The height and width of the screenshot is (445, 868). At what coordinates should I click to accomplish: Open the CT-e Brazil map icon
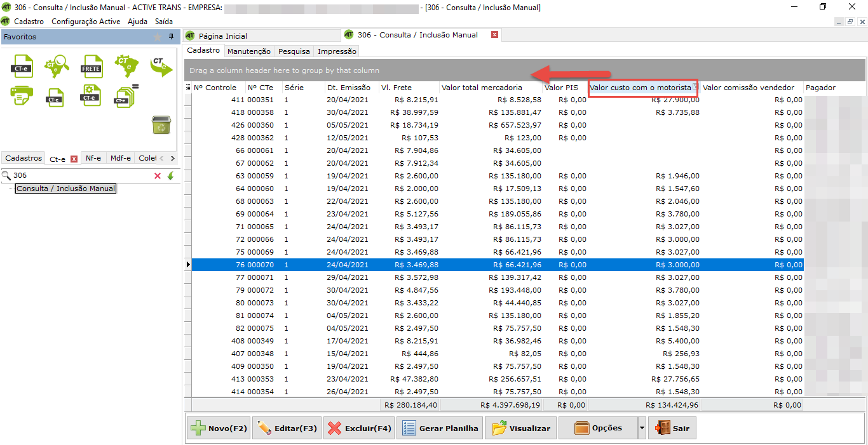[126, 65]
